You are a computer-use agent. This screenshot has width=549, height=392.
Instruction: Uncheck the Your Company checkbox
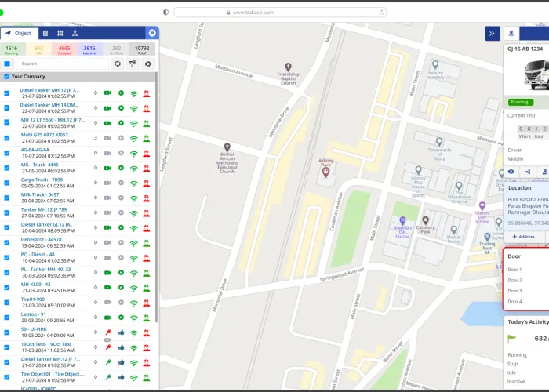click(x=7, y=77)
